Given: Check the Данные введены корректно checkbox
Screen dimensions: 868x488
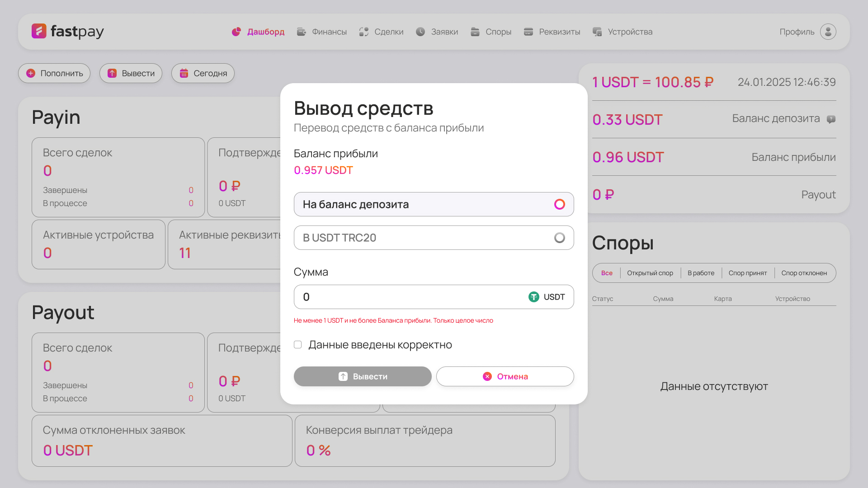Looking at the screenshot, I should 297,344.
